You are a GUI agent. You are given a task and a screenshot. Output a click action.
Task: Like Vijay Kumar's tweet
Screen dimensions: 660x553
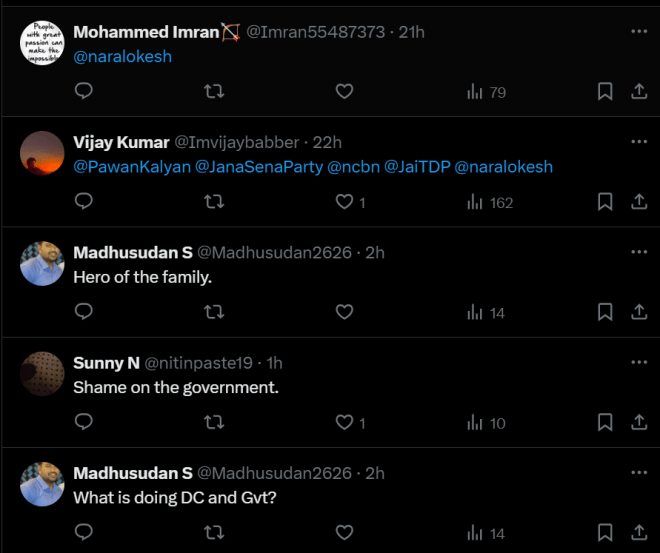pos(345,202)
